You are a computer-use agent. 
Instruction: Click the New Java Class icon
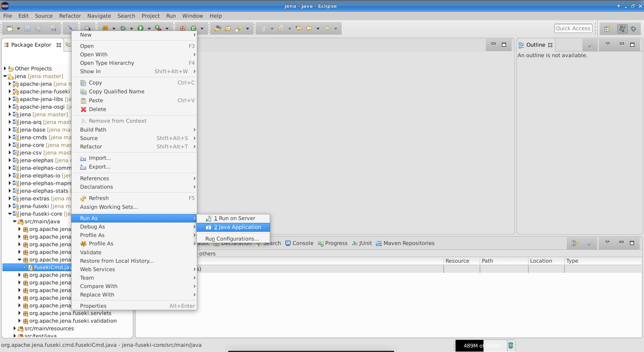[x=193, y=28]
